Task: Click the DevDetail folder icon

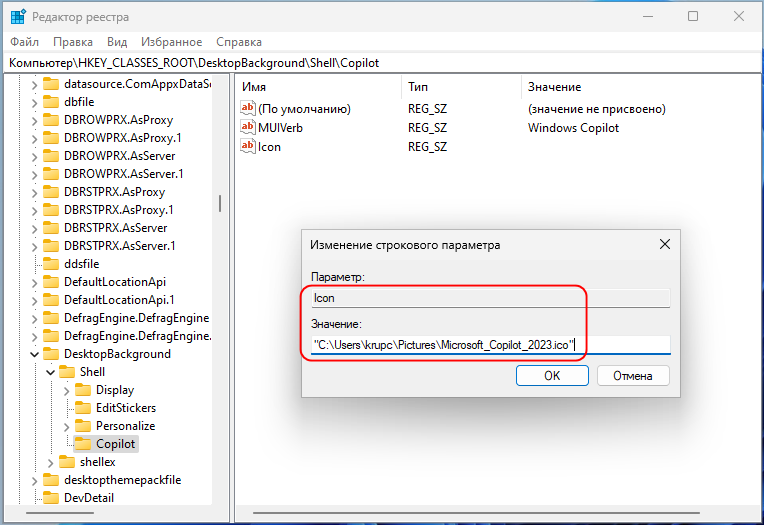Action: click(x=51, y=498)
